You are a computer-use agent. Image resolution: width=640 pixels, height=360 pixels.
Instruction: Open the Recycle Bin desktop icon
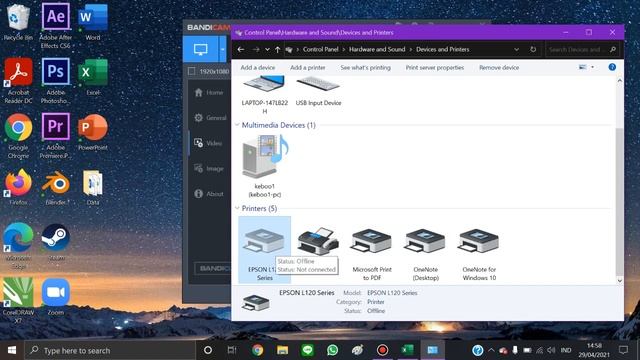coord(18,21)
